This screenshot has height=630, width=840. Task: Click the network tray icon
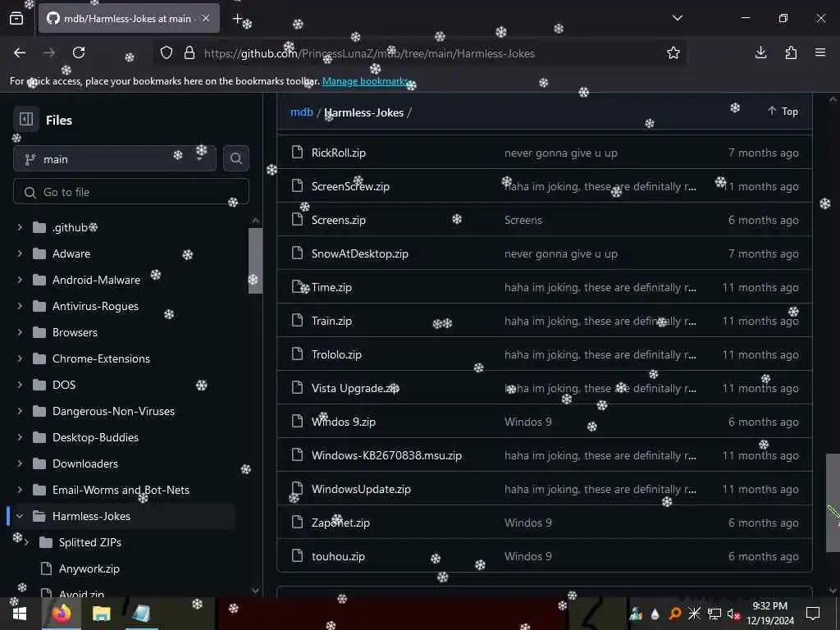(714, 614)
